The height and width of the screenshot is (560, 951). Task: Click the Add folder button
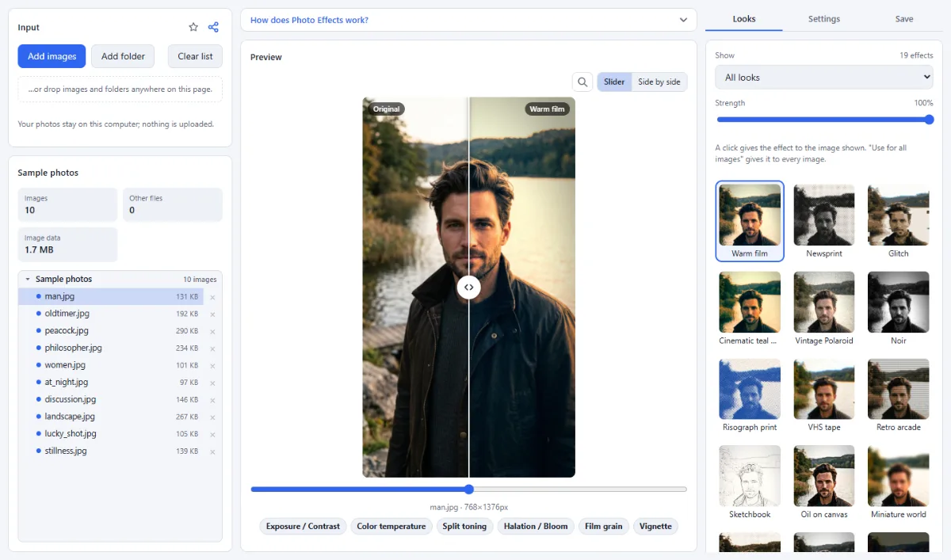point(123,56)
